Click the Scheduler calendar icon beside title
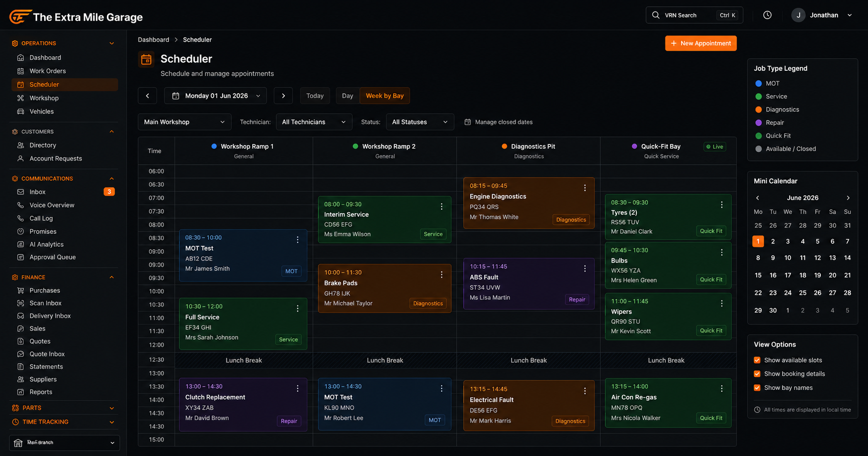The height and width of the screenshot is (456, 868). [x=146, y=59]
